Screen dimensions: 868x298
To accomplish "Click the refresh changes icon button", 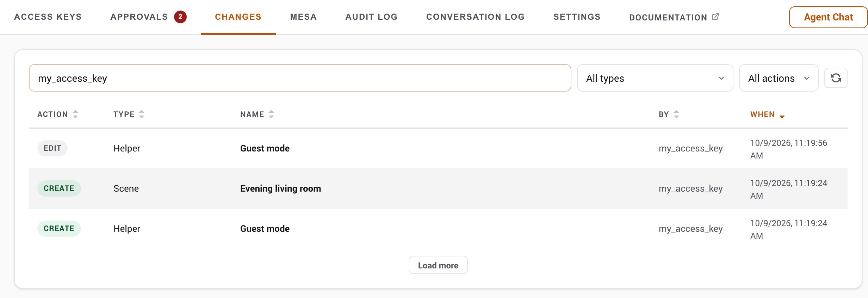I will (x=836, y=78).
